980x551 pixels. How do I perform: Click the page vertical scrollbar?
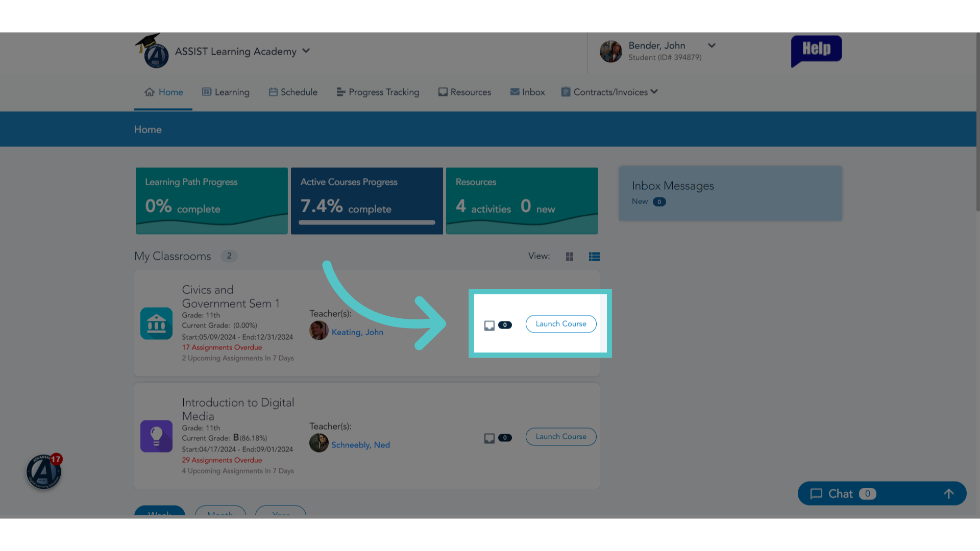coord(978,122)
